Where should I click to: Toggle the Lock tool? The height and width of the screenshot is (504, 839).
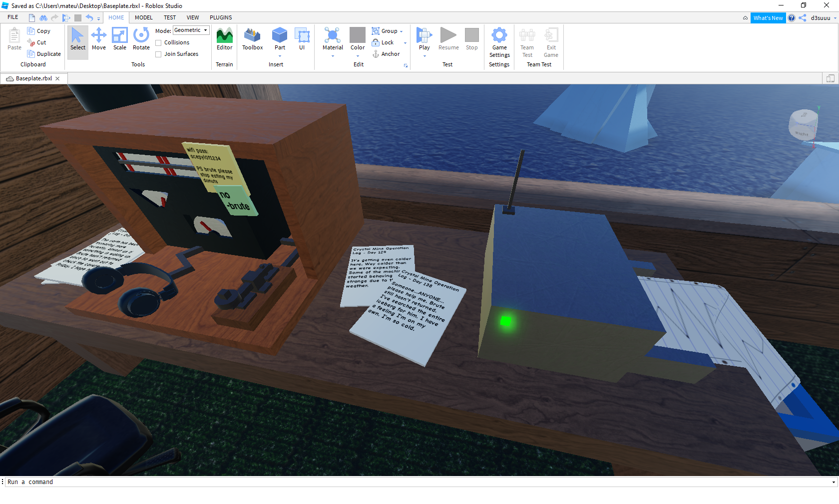[x=383, y=42]
